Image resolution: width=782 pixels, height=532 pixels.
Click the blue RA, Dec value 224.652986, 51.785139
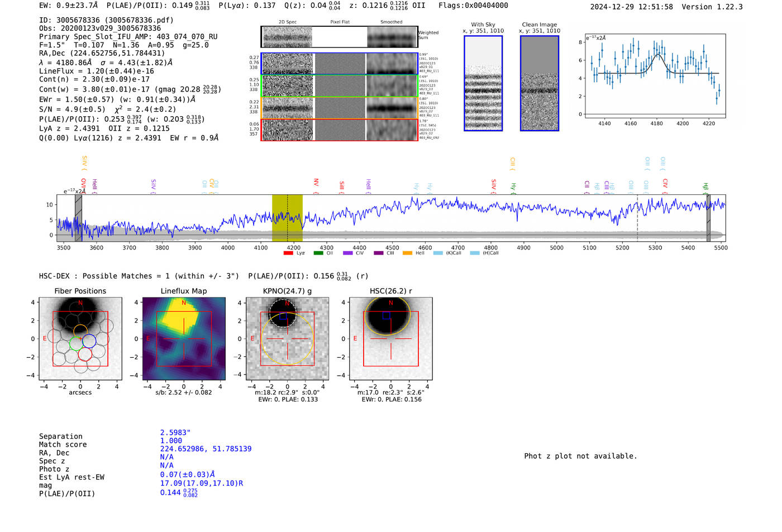206,449
